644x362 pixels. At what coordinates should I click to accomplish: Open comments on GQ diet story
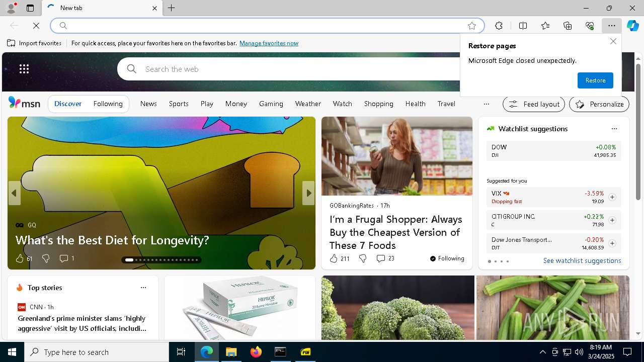[x=67, y=258]
